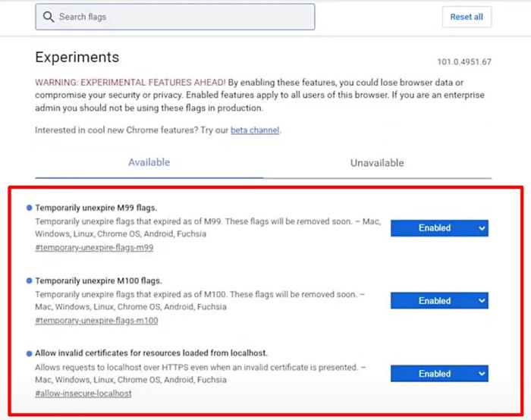Click the blue dot beside M99 flags
This screenshot has width=531, height=420.
(x=29, y=208)
